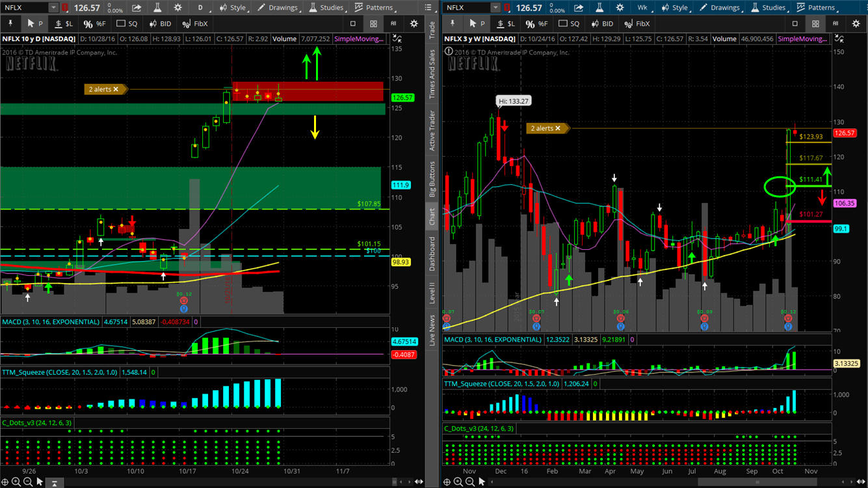Select the pointer tool in right chart toolbar
Screen dimensions: 868x488
click(x=477, y=23)
